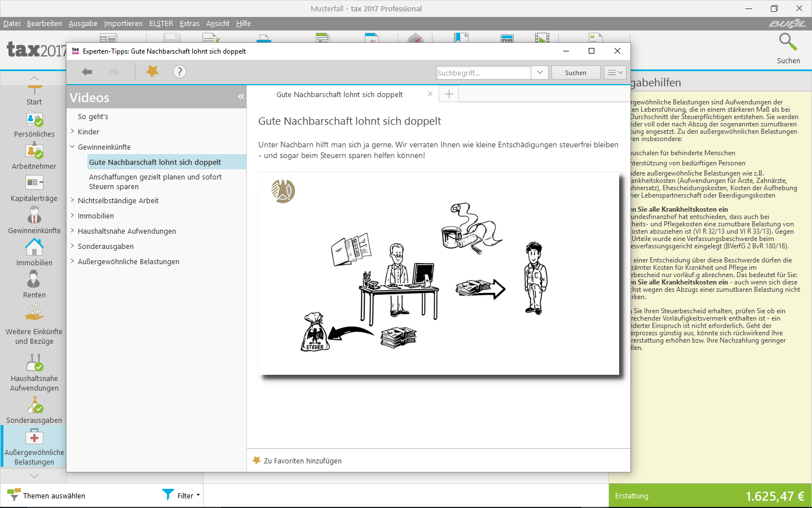This screenshot has width=812, height=508.
Task: Expand the Immobilien tree node
Action: pos(73,216)
